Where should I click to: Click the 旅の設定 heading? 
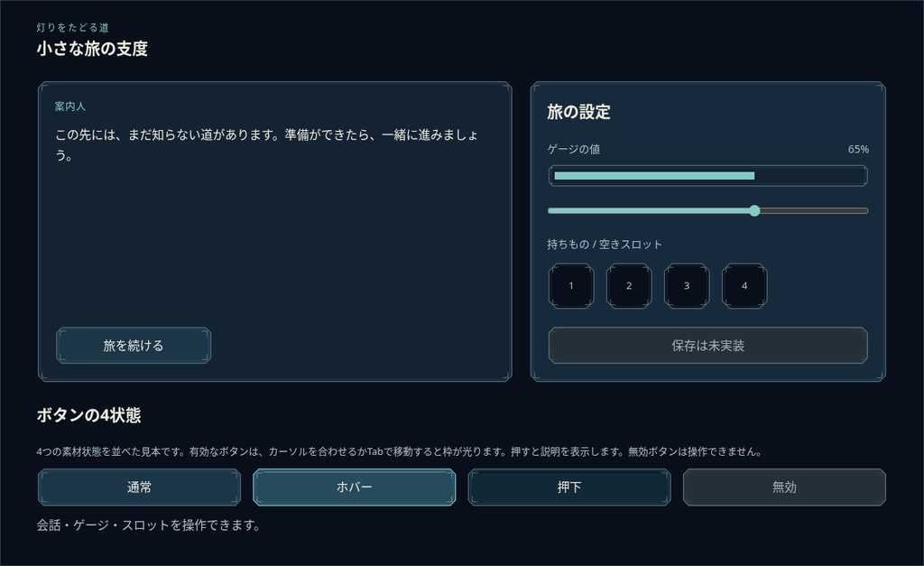(578, 111)
